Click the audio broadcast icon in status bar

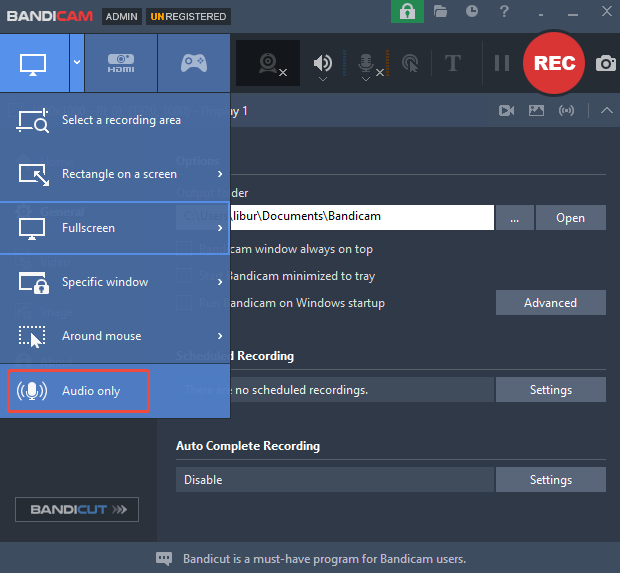pos(566,111)
